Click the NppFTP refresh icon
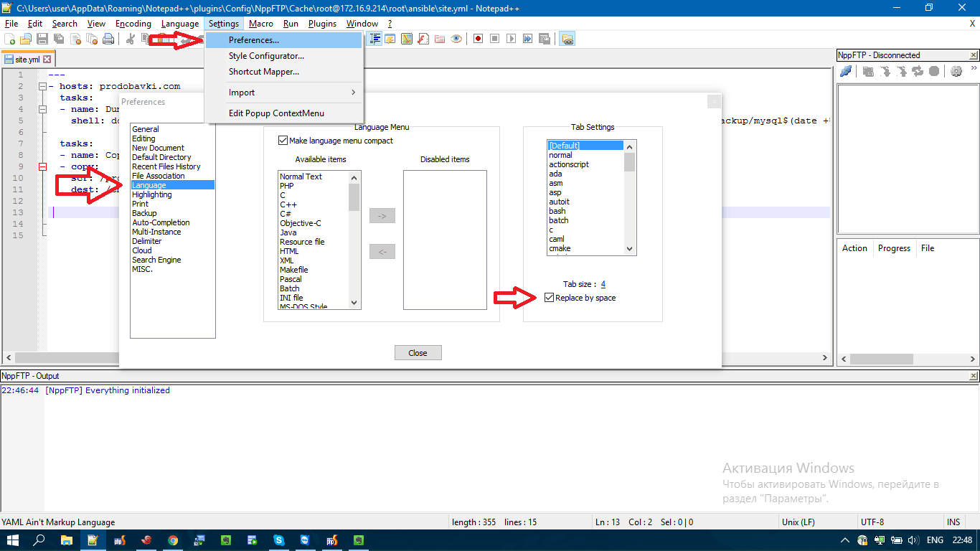 pyautogui.click(x=918, y=71)
